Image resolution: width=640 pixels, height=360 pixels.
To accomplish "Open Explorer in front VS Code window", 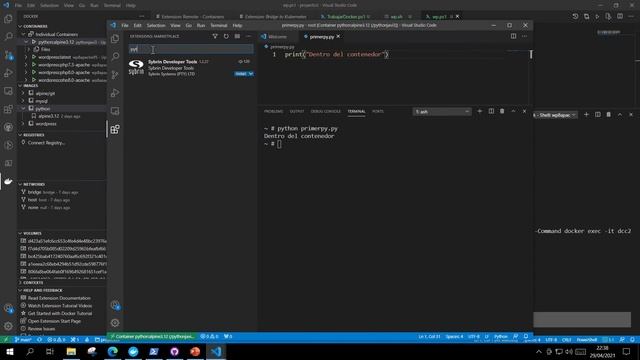I will tap(115, 38).
